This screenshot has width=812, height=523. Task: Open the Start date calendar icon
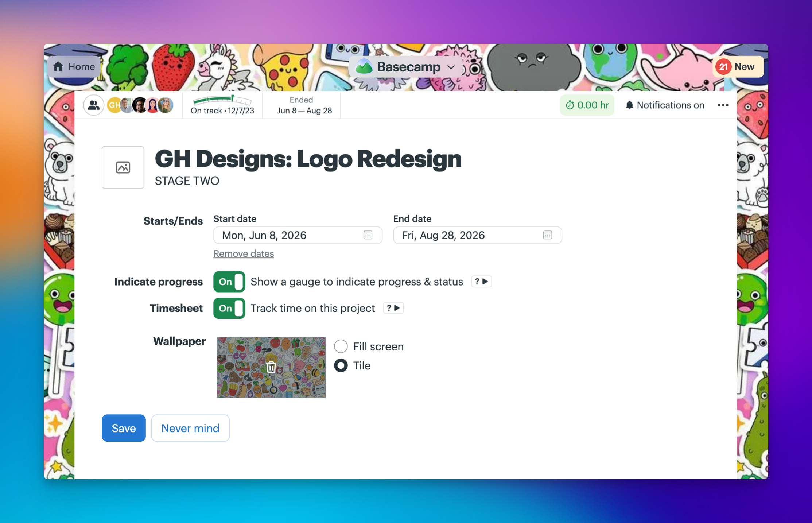click(x=368, y=235)
